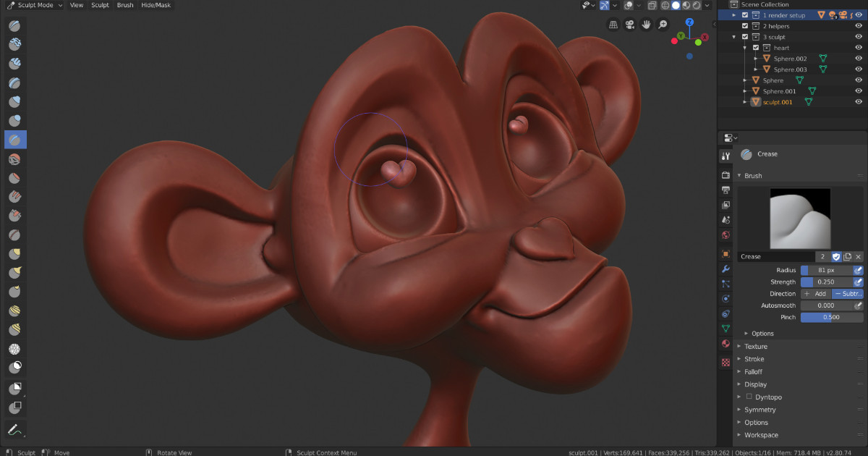Viewport: 868px width, 456px height.
Task: Select the Simplify brush tool
Action: 15,349
